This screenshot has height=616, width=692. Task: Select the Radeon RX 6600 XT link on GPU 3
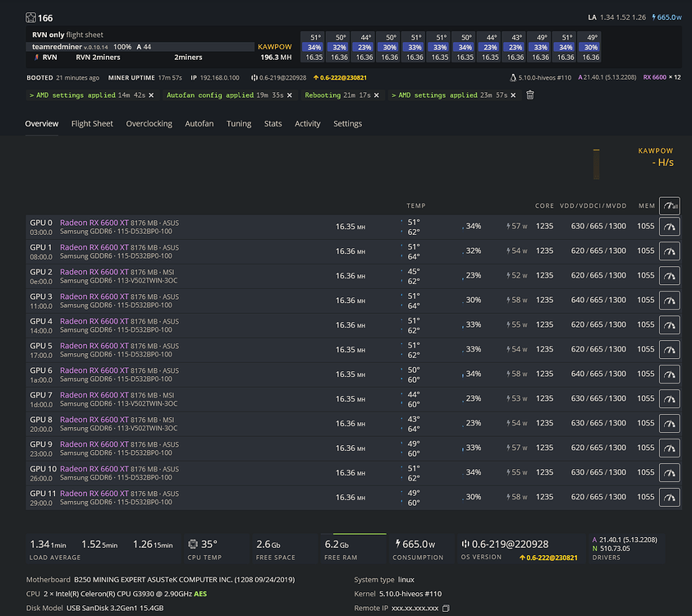(x=96, y=296)
